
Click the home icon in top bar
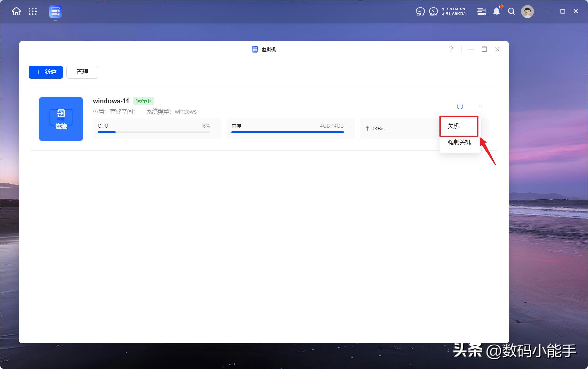pyautogui.click(x=16, y=12)
